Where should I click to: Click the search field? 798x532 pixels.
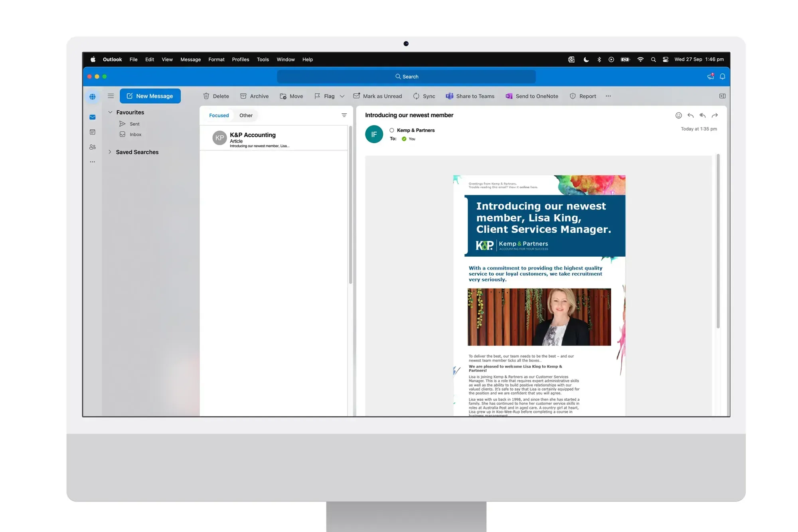[406, 77]
